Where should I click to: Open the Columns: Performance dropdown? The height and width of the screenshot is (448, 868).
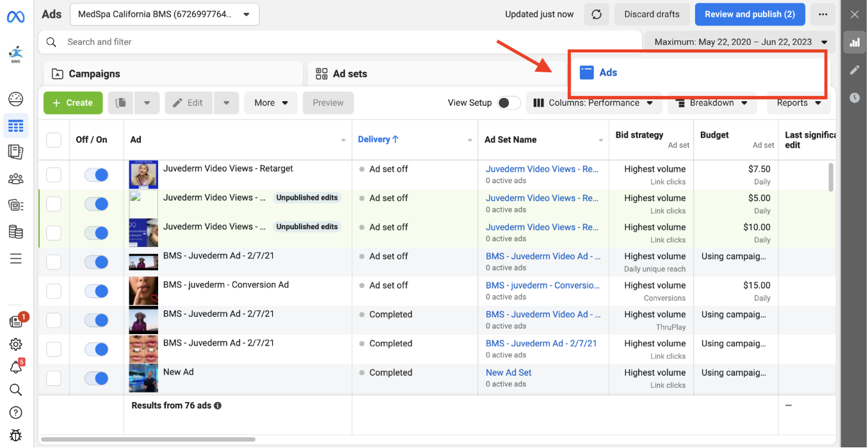coord(593,103)
